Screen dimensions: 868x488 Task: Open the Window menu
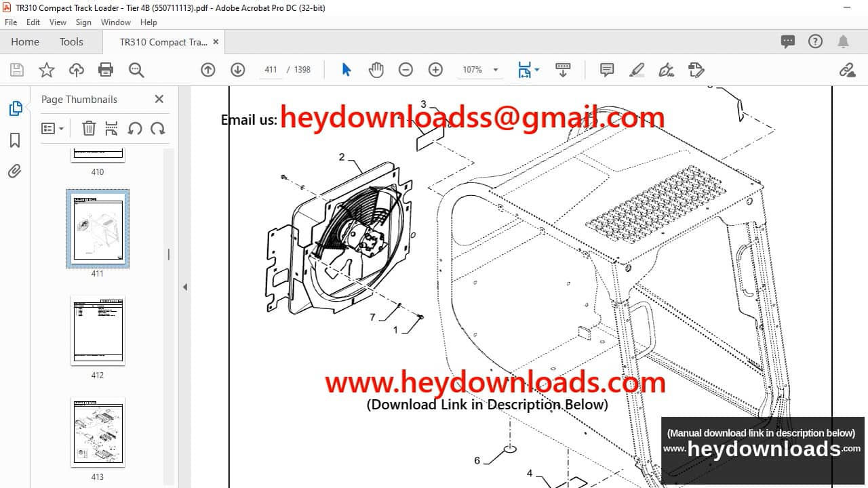pyautogui.click(x=116, y=22)
